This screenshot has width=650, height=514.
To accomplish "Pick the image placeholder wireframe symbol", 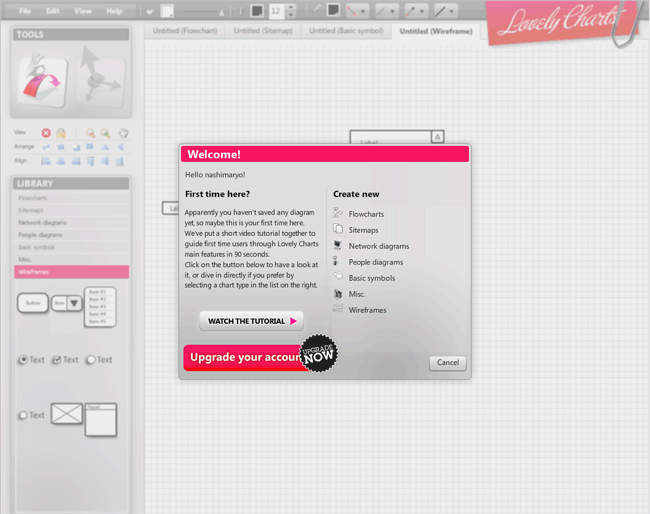I will 67,413.
